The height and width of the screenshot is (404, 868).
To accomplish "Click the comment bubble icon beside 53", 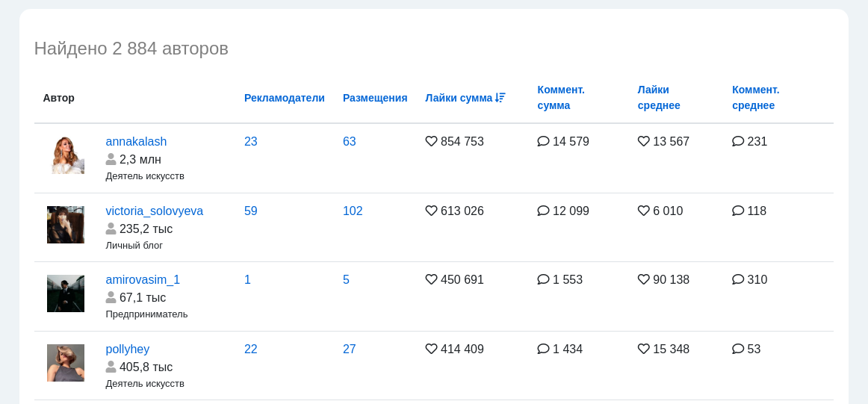I will point(738,349).
